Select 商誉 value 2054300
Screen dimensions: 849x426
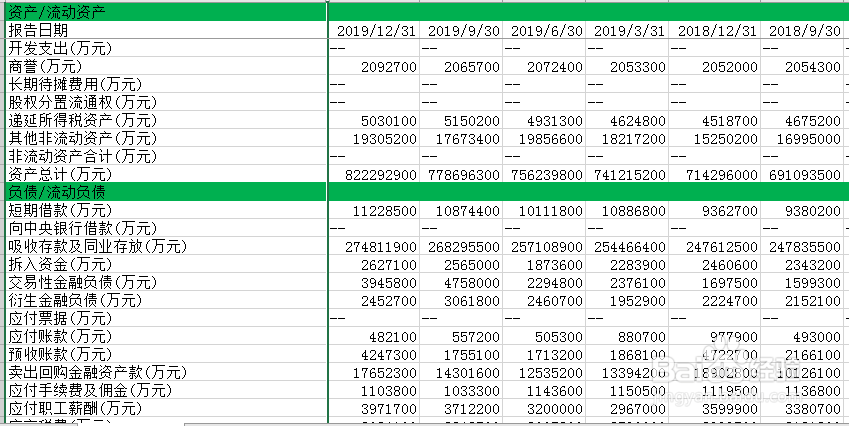[x=801, y=66]
